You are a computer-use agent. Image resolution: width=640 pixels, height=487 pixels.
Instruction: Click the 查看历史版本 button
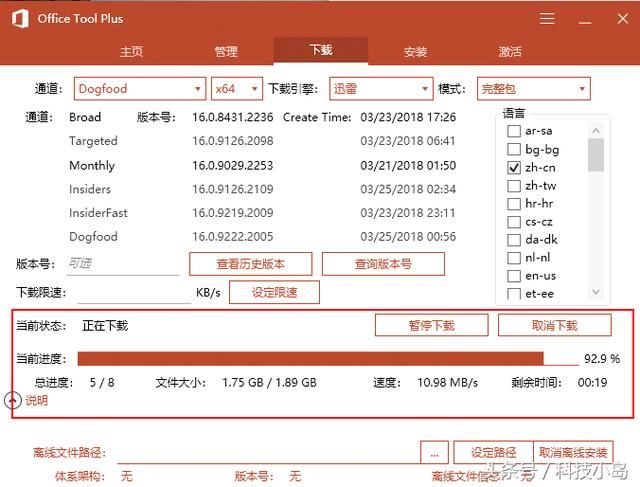[x=251, y=264]
